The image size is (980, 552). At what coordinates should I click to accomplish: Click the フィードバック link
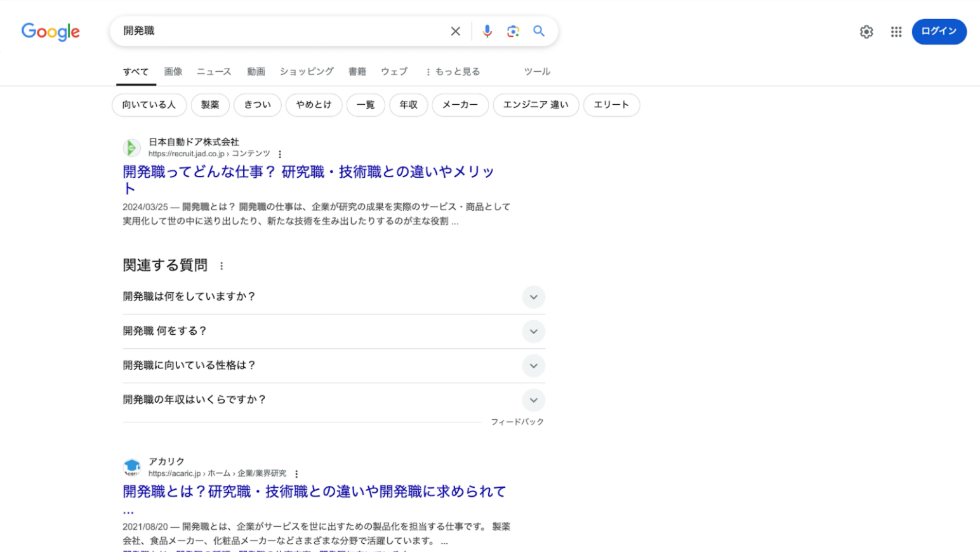[x=517, y=422]
